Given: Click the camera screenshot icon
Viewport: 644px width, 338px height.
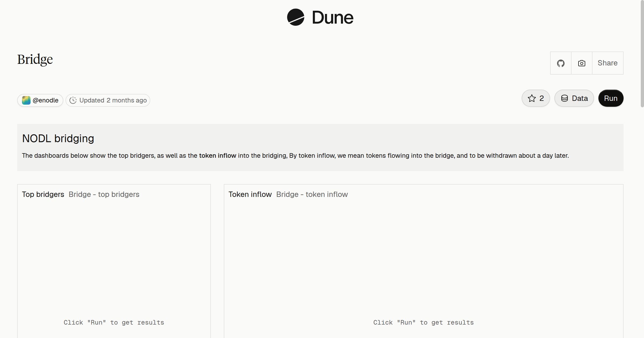Looking at the screenshot, I should click(581, 63).
